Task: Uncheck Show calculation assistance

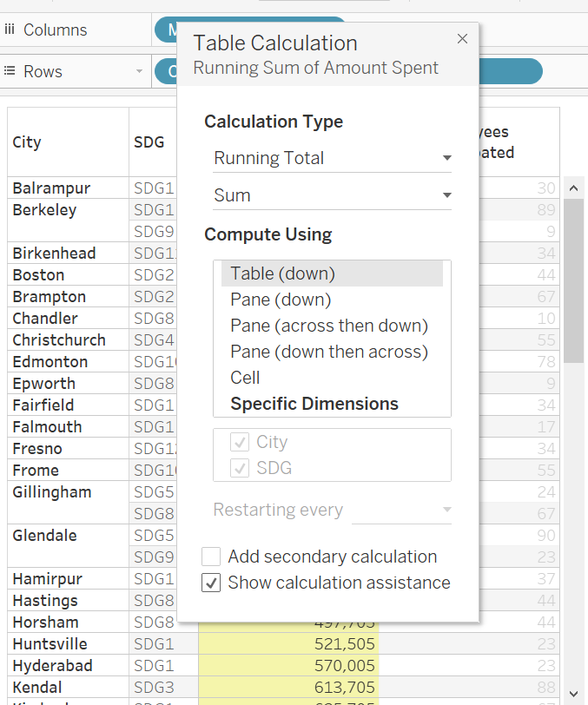Action: 211,583
